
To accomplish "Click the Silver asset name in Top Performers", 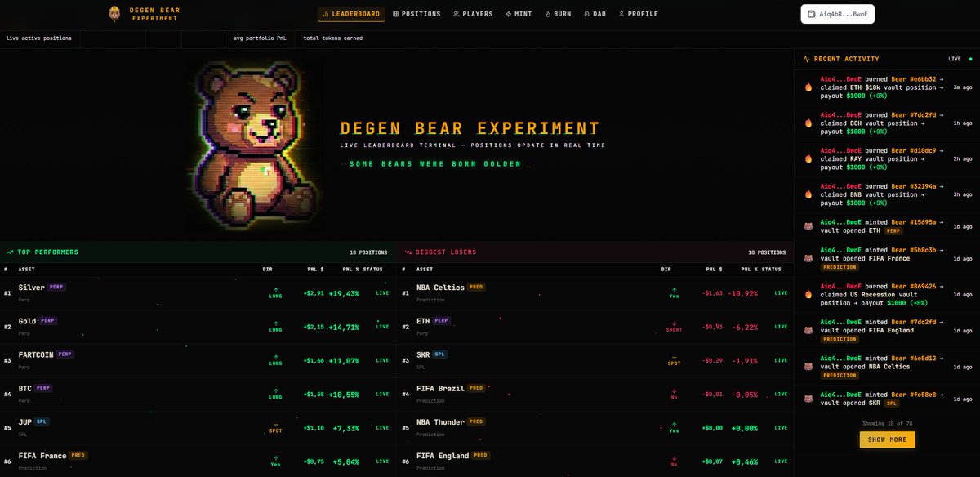I will point(31,288).
